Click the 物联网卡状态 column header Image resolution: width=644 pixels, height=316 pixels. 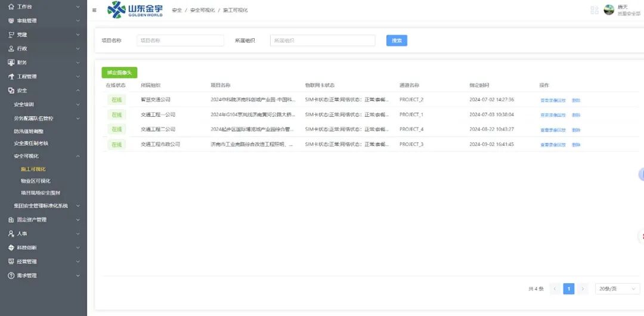(320, 85)
